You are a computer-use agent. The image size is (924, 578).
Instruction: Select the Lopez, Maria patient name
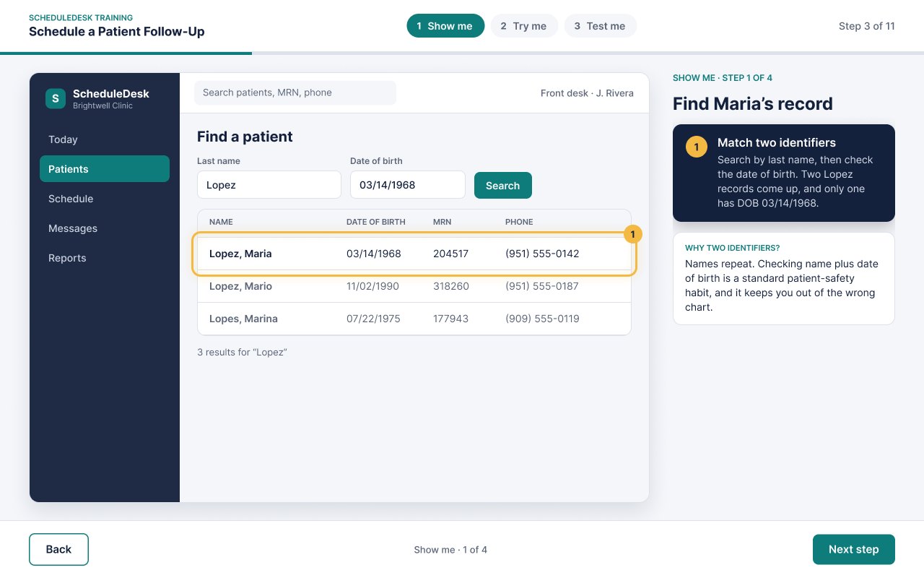pyautogui.click(x=240, y=254)
